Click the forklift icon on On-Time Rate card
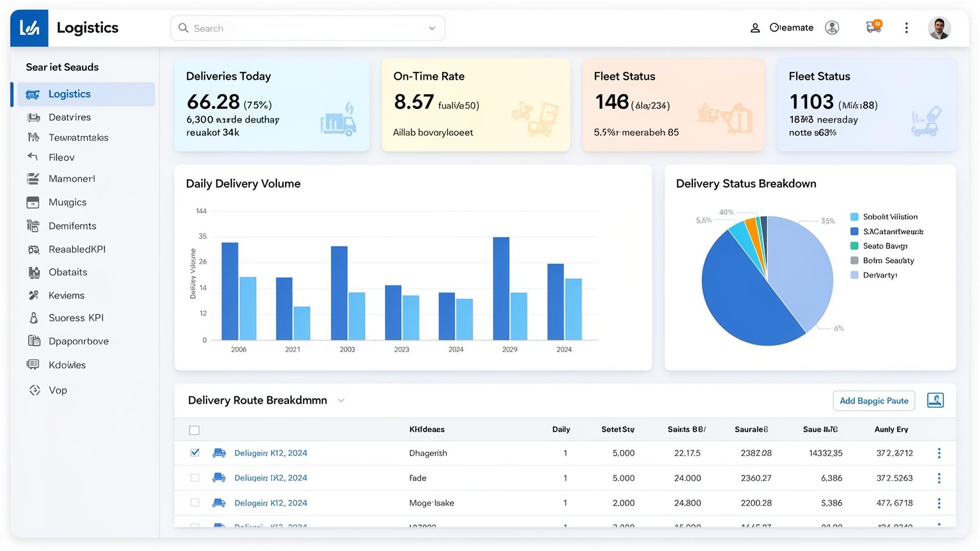 tap(535, 119)
